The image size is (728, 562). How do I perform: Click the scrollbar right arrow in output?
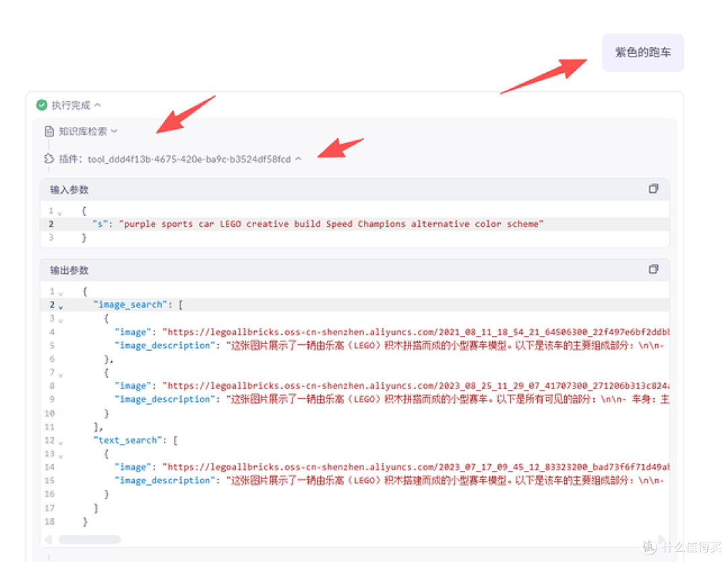point(662,539)
